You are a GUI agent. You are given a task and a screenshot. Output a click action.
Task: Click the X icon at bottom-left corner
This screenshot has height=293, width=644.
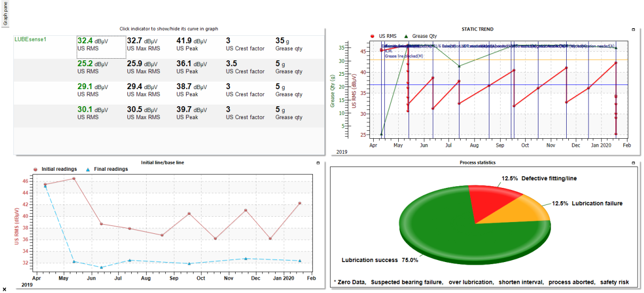(4, 289)
